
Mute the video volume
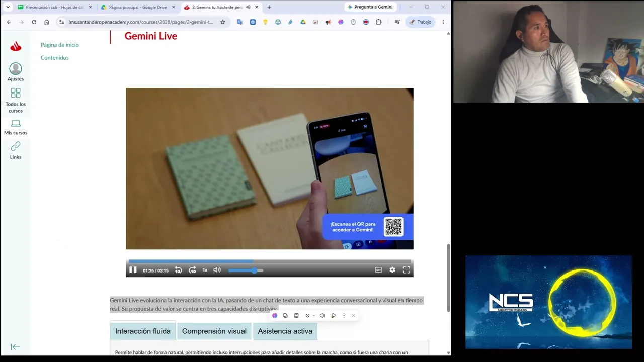pos(217,270)
